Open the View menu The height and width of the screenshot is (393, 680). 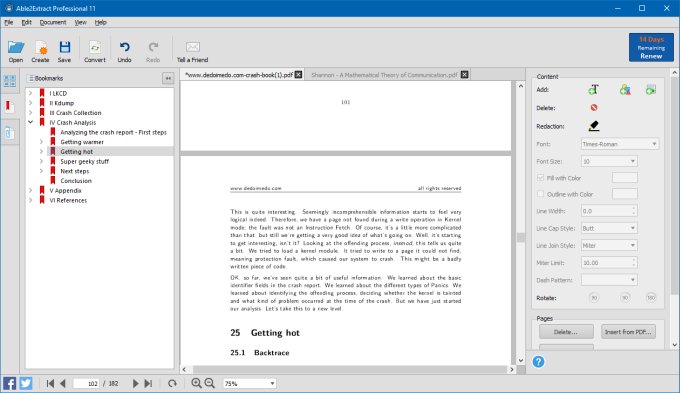[x=80, y=23]
